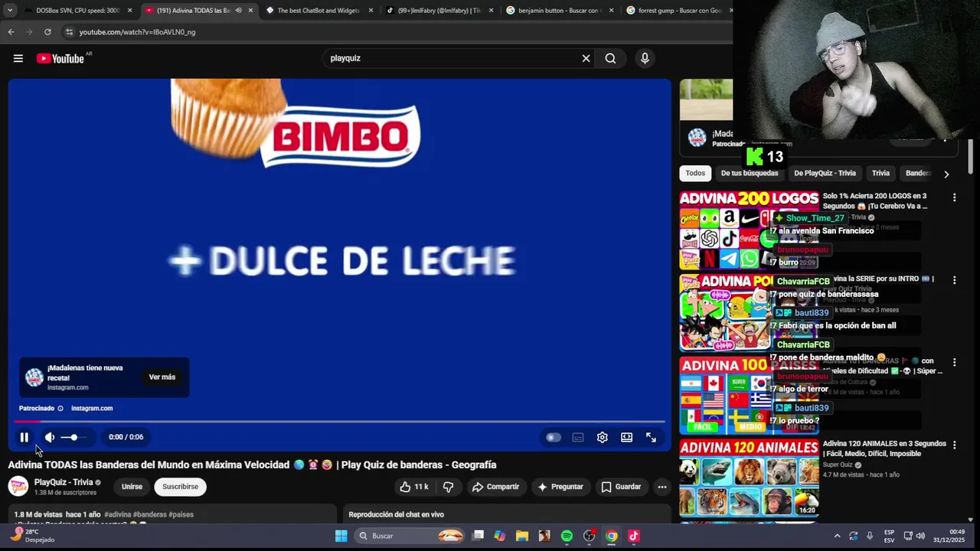Toggle the autoplay switch in the player
Screen dimensions: 980x551
[x=554, y=437]
